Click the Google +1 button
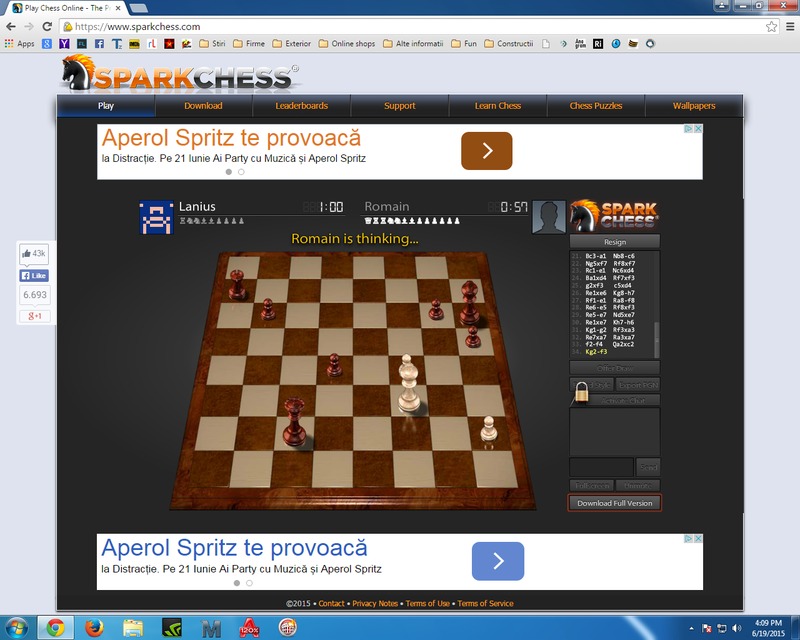This screenshot has width=800, height=640. (x=34, y=316)
